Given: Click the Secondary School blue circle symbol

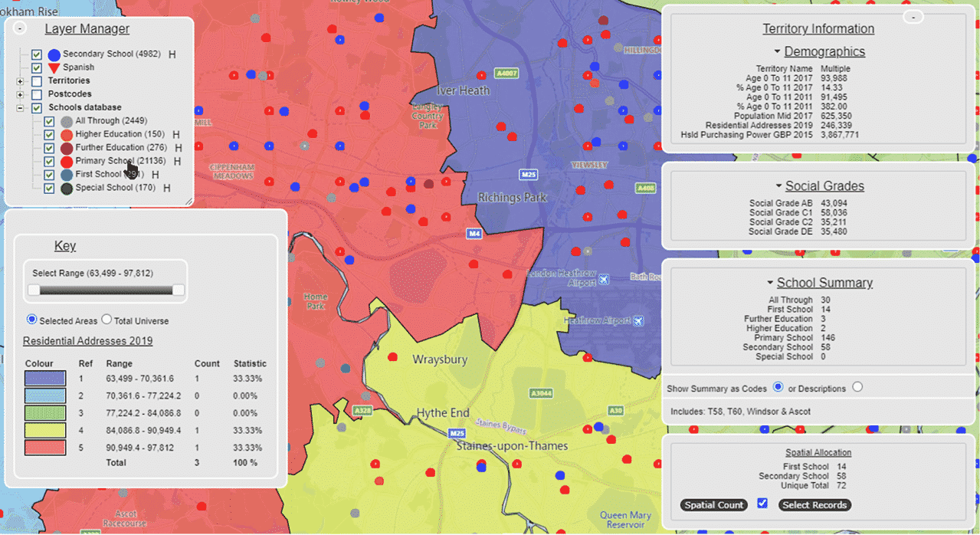Looking at the screenshot, I should click(x=54, y=54).
